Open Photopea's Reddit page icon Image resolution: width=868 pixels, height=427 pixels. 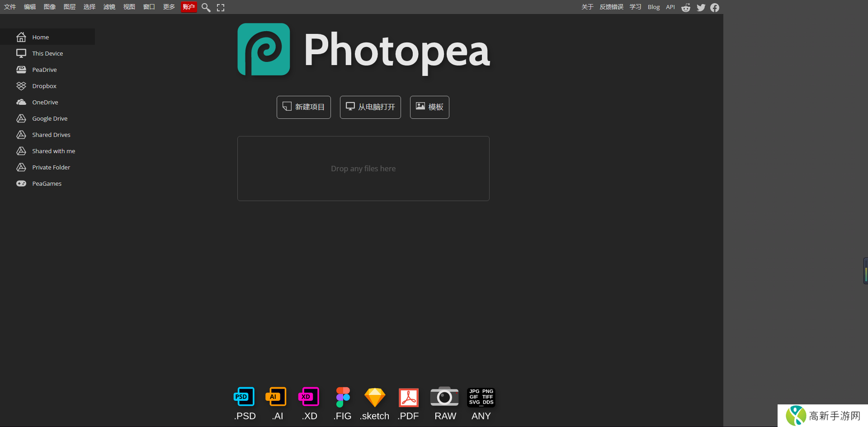(x=686, y=7)
